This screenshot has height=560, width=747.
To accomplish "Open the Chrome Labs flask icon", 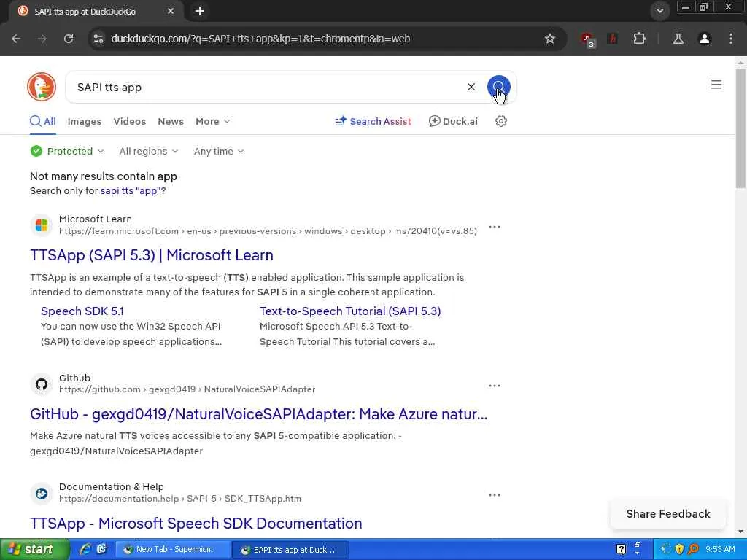I will [678, 39].
